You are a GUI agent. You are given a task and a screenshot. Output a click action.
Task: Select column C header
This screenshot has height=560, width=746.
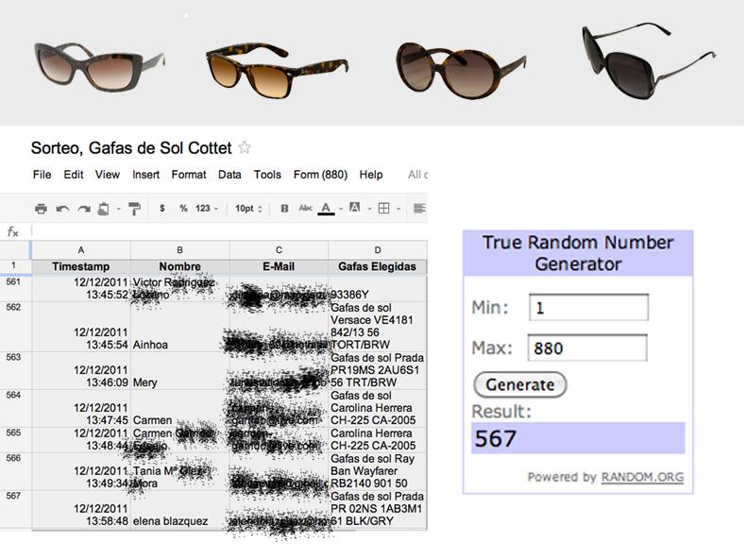point(279,250)
